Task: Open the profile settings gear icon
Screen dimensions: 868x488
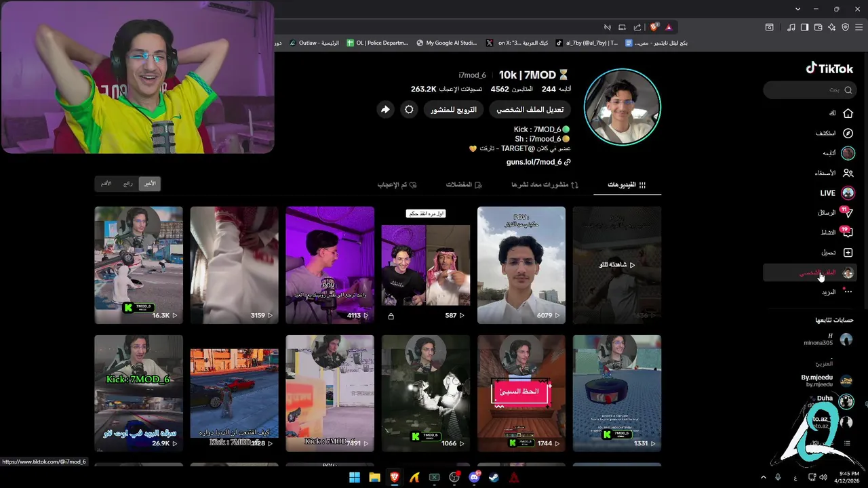Action: tap(409, 109)
